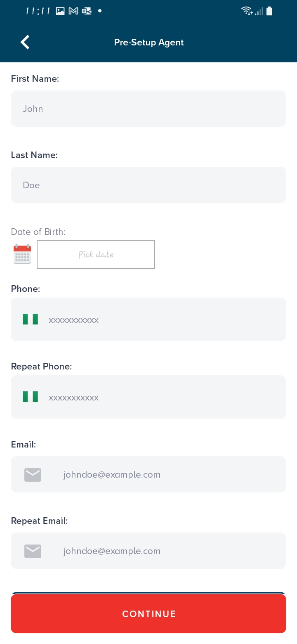
Task: Tap Nigerian flag in Phone field
Action: 30,319
